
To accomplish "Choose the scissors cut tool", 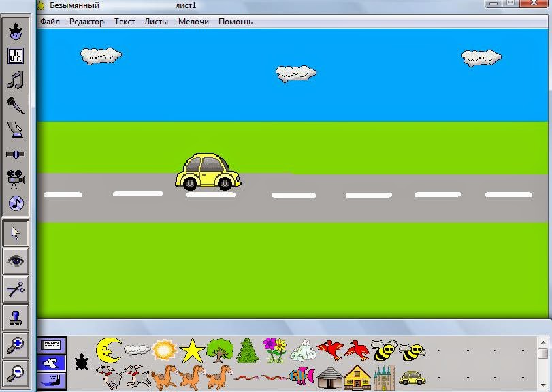I will coord(16,290).
